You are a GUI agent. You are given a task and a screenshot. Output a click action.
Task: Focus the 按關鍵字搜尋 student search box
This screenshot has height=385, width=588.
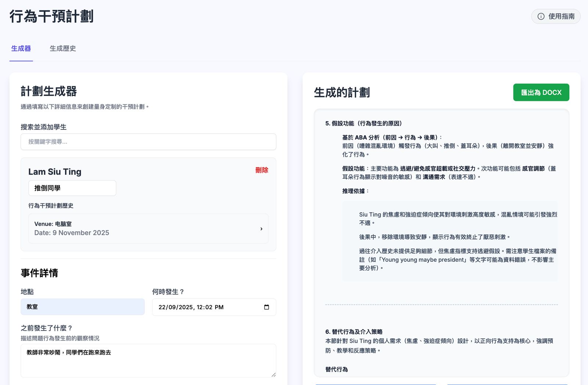click(148, 142)
